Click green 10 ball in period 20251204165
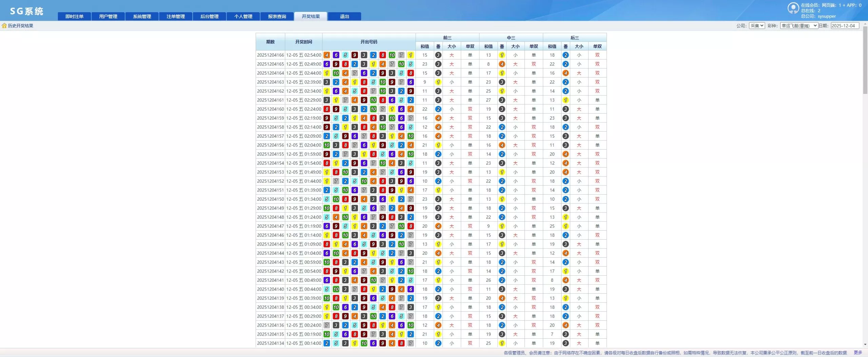This screenshot has height=357, width=868. (401, 64)
